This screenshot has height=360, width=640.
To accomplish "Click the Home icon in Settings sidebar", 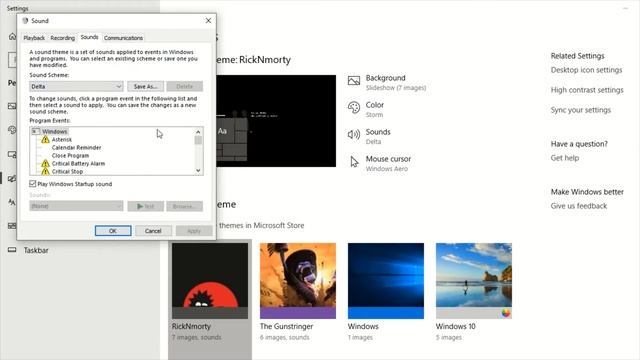I will (12, 37).
